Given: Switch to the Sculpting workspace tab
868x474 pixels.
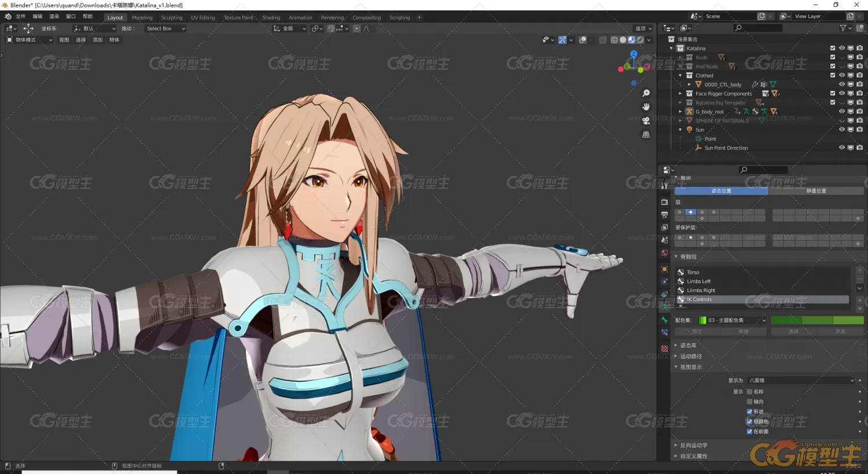Looking at the screenshot, I should tap(172, 17).
